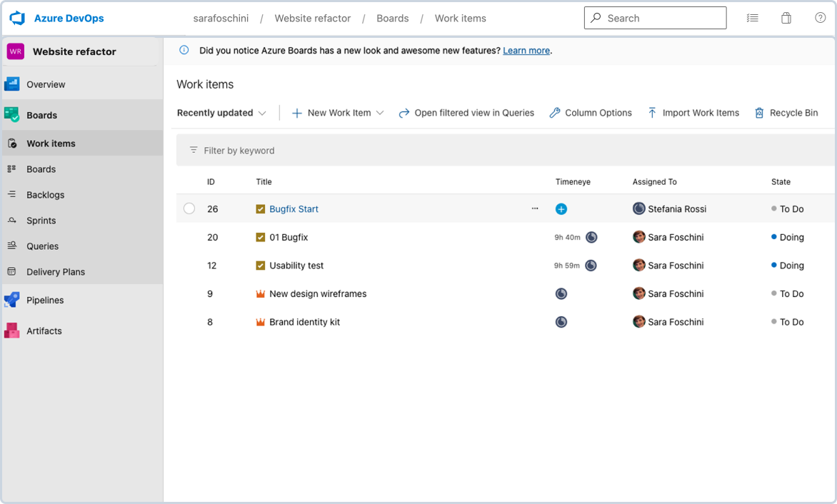The height and width of the screenshot is (504, 837).
Task: Click sarafoschini in the breadcrumb
Action: click(221, 18)
